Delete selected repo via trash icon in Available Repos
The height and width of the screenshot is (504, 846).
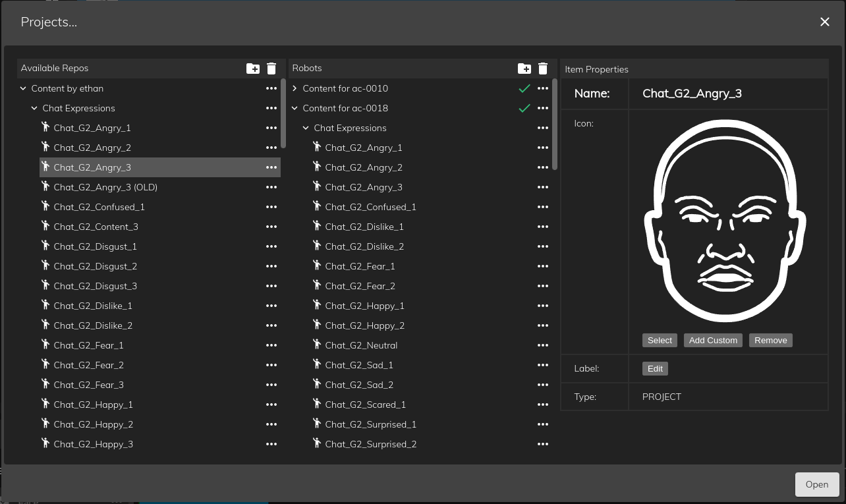coord(271,69)
